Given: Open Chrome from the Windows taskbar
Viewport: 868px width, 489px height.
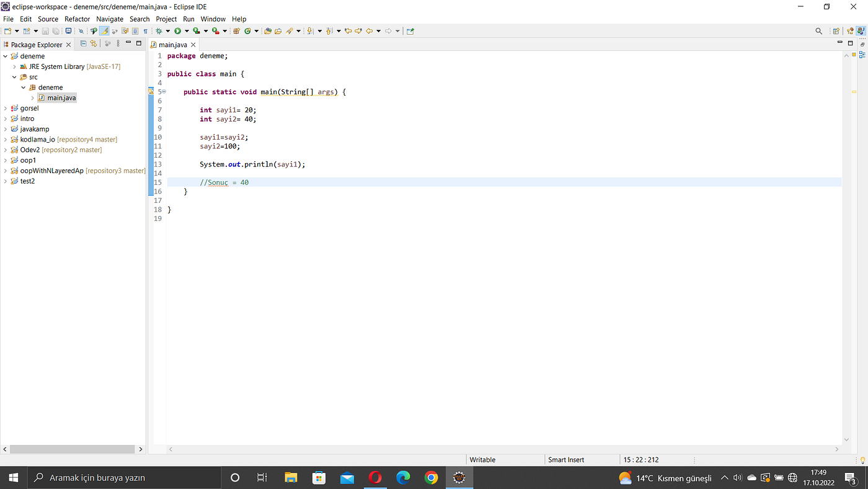Looking at the screenshot, I should (x=432, y=477).
